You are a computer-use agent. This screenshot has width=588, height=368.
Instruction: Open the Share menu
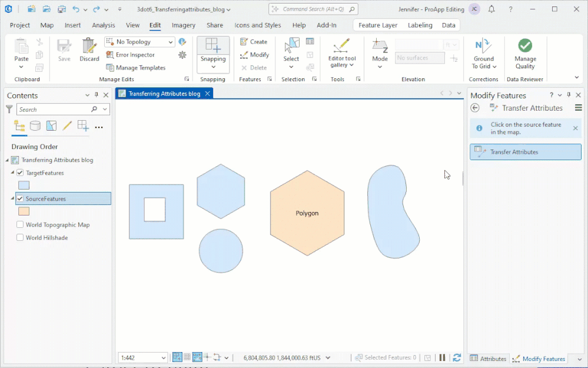pyautogui.click(x=214, y=25)
